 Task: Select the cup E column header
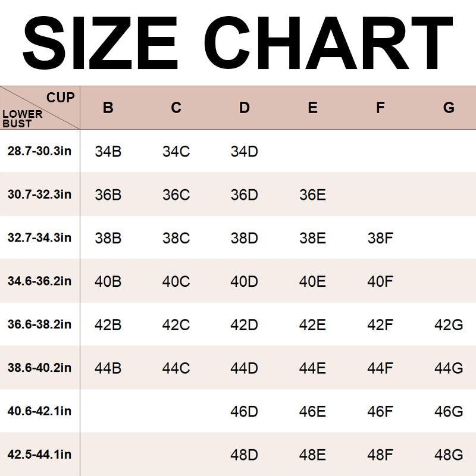click(313, 108)
